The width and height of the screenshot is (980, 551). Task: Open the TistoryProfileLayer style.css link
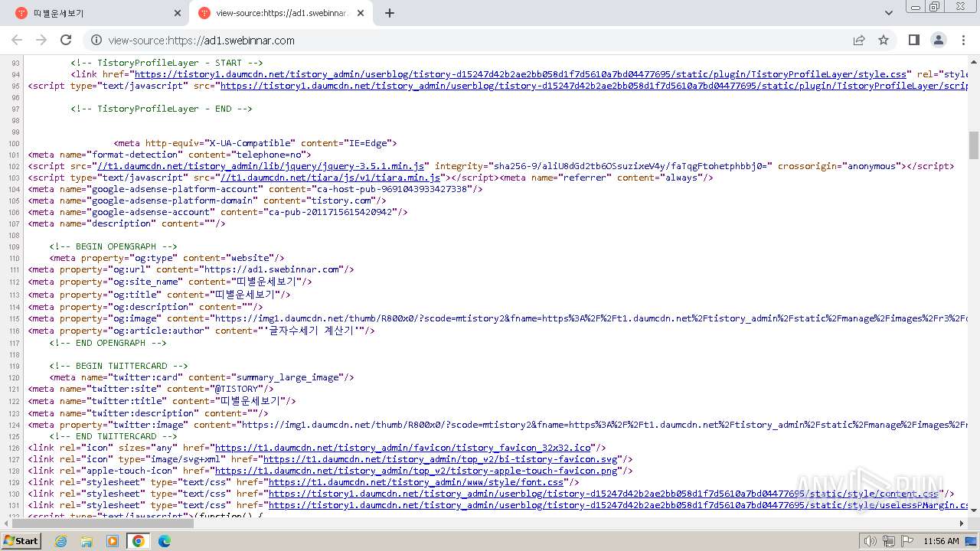pos(521,74)
